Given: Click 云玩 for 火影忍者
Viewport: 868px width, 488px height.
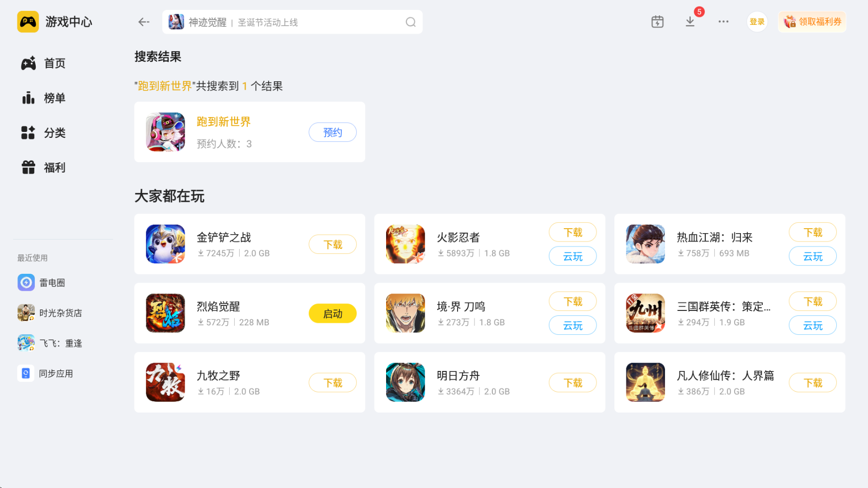Looking at the screenshot, I should pyautogui.click(x=573, y=256).
